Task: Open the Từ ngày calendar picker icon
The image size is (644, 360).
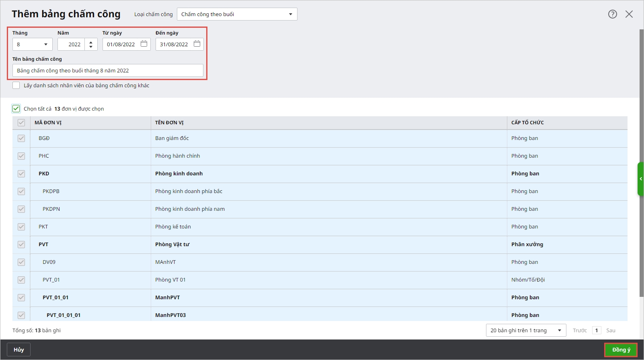Action: (144, 44)
